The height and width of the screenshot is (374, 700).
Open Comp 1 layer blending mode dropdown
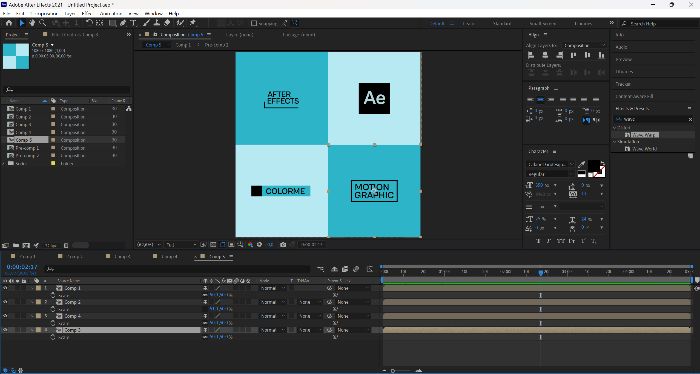point(273,288)
